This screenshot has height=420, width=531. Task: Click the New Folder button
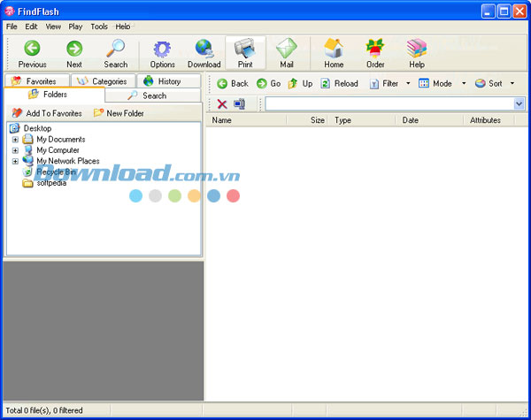click(119, 113)
